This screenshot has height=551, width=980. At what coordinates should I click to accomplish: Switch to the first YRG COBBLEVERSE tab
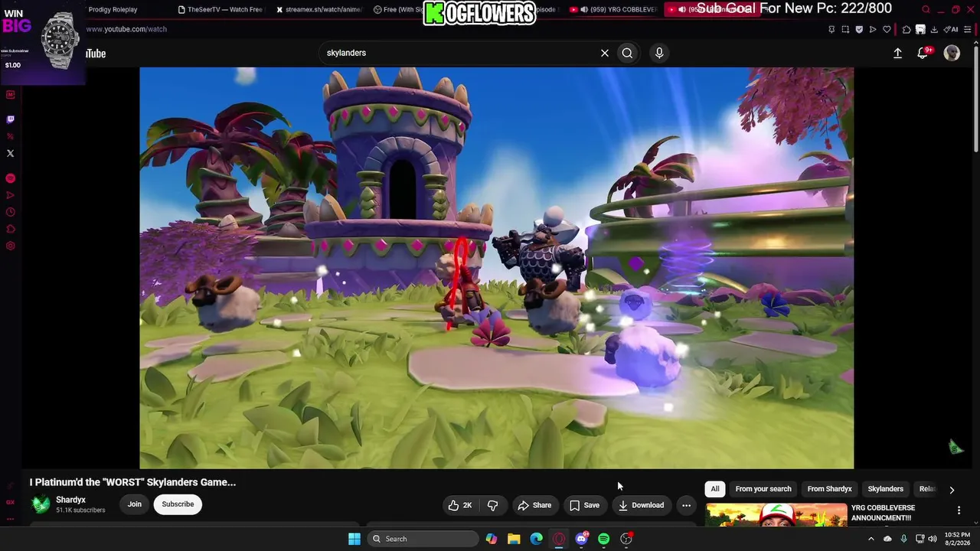(x=612, y=10)
